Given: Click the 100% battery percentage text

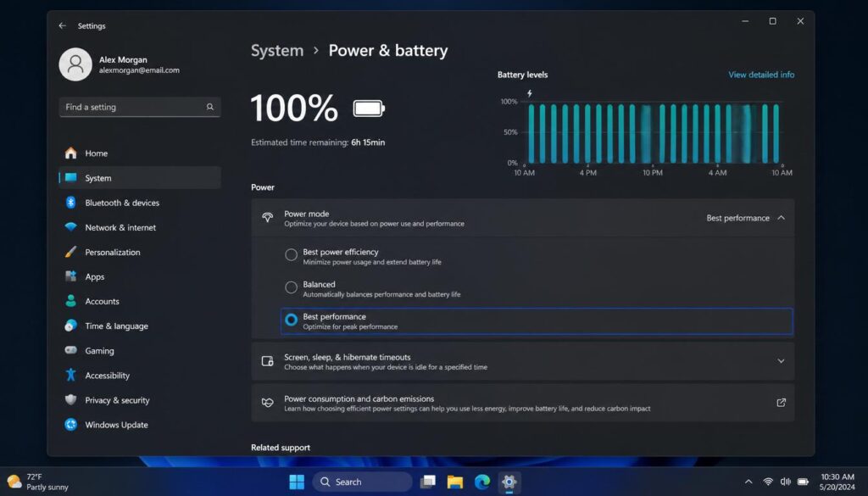Looking at the screenshot, I should 294,108.
